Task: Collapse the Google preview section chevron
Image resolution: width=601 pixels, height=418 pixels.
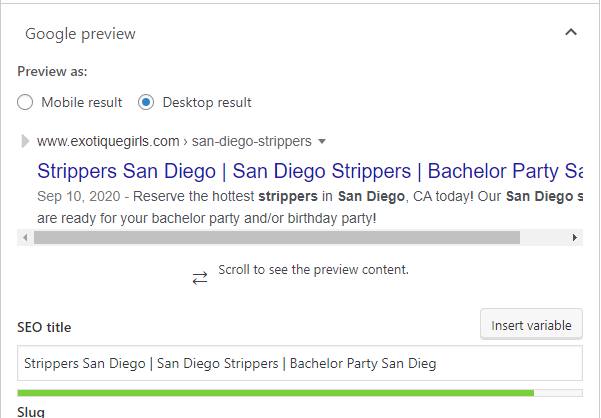Action: (571, 32)
